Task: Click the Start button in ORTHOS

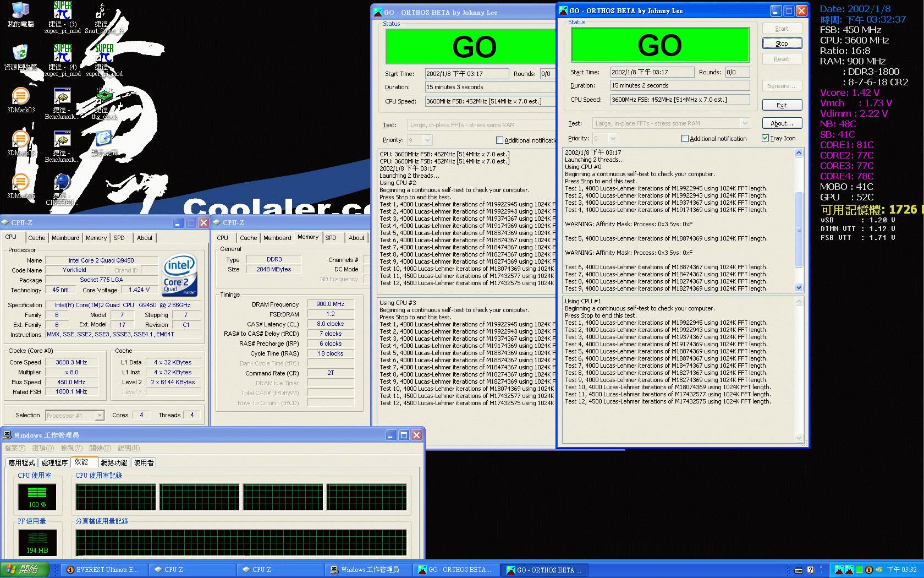Action: pyautogui.click(x=782, y=29)
